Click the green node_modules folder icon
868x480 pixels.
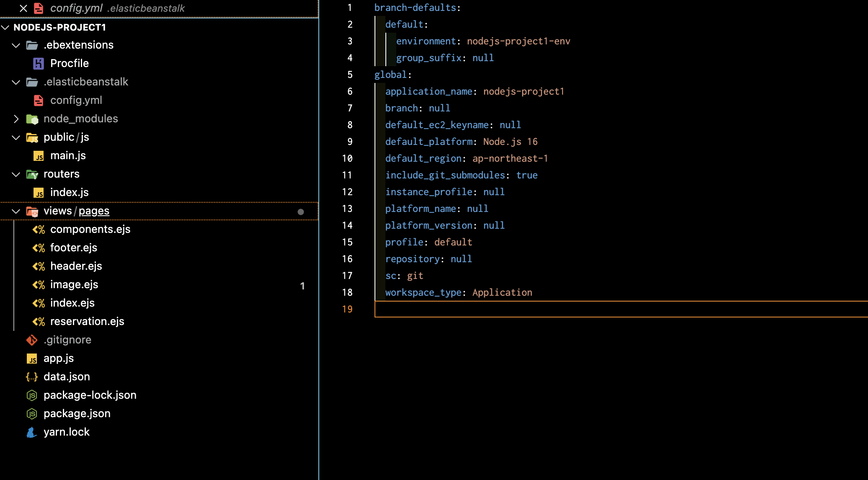click(32, 119)
